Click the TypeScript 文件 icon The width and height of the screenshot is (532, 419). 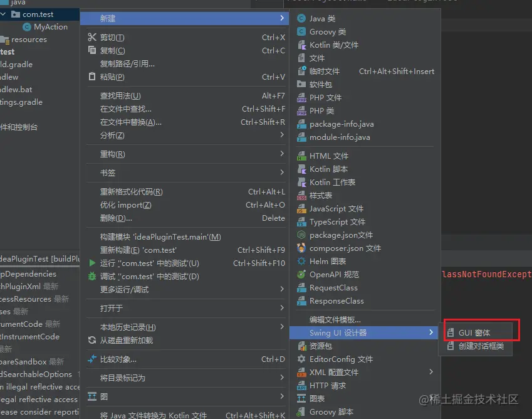click(301, 221)
